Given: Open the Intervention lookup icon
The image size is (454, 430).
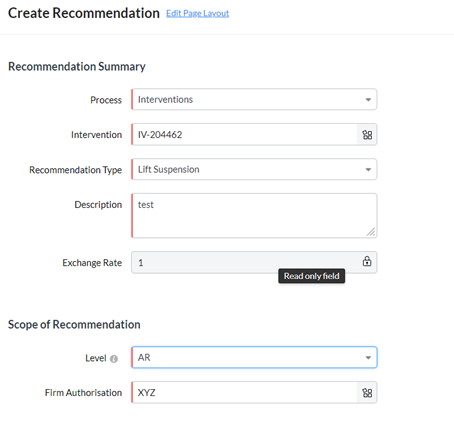Looking at the screenshot, I should (x=367, y=135).
